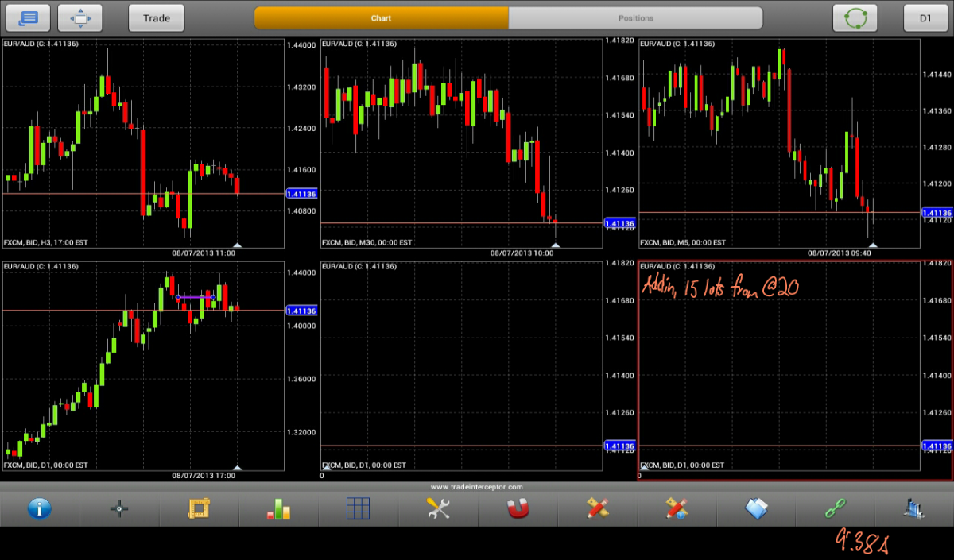Open the blue info icon in bottom toolbar
The height and width of the screenshot is (560, 954).
click(40, 508)
